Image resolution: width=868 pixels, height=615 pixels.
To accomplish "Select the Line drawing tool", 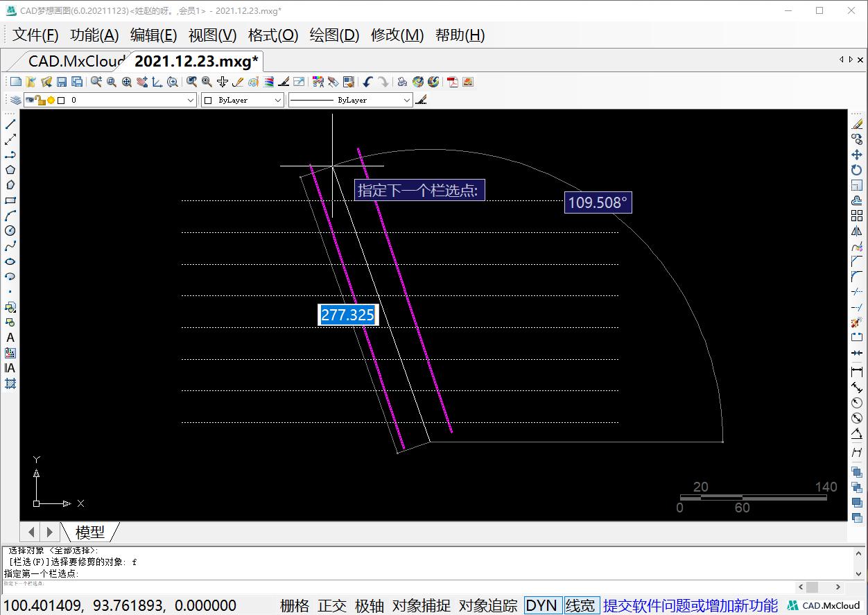I will click(10, 124).
